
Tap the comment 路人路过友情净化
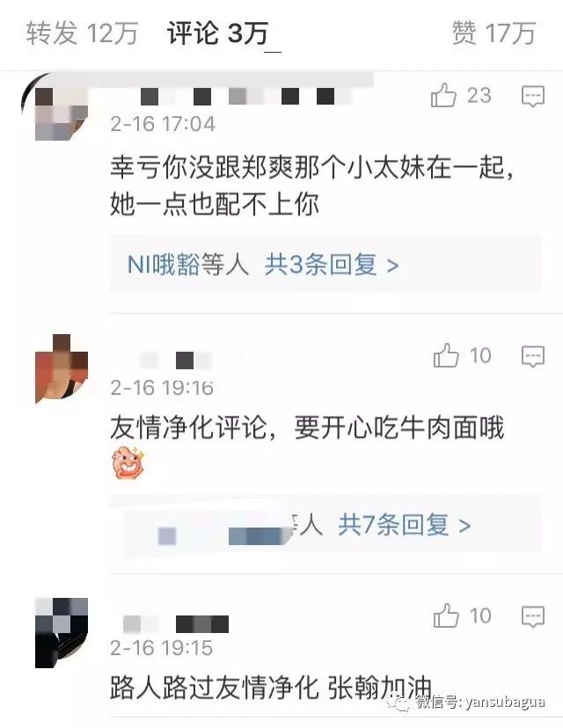tap(271, 688)
